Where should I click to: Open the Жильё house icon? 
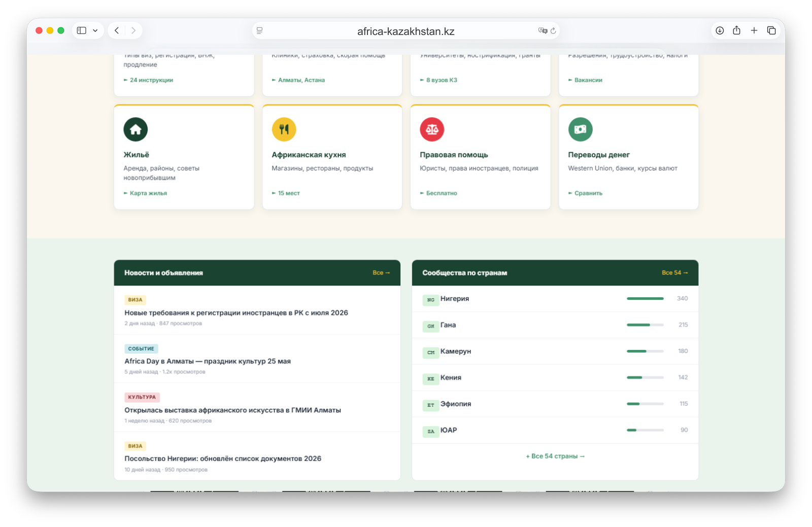click(x=136, y=129)
